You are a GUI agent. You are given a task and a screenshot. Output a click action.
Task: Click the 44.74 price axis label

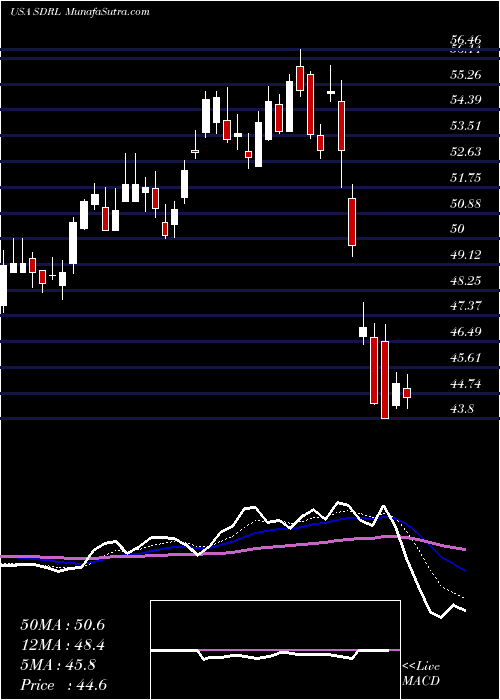tap(466, 383)
